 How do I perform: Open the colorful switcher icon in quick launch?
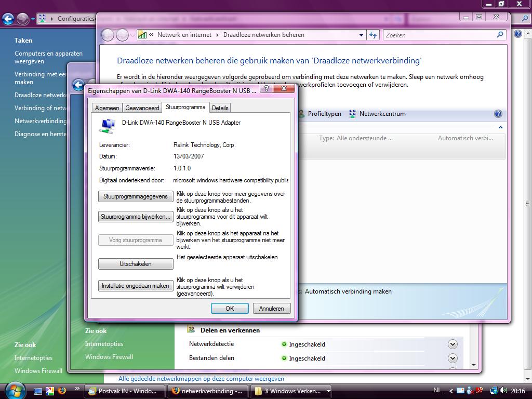click(49, 391)
